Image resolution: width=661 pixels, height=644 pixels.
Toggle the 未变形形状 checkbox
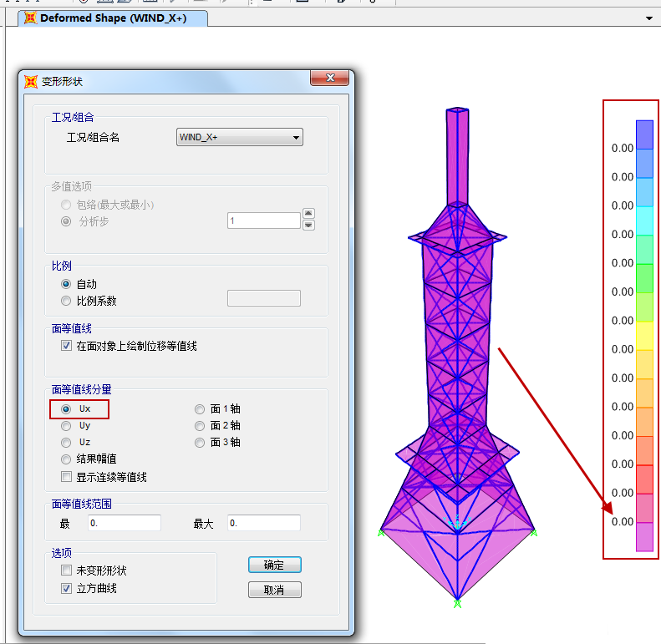tap(66, 570)
